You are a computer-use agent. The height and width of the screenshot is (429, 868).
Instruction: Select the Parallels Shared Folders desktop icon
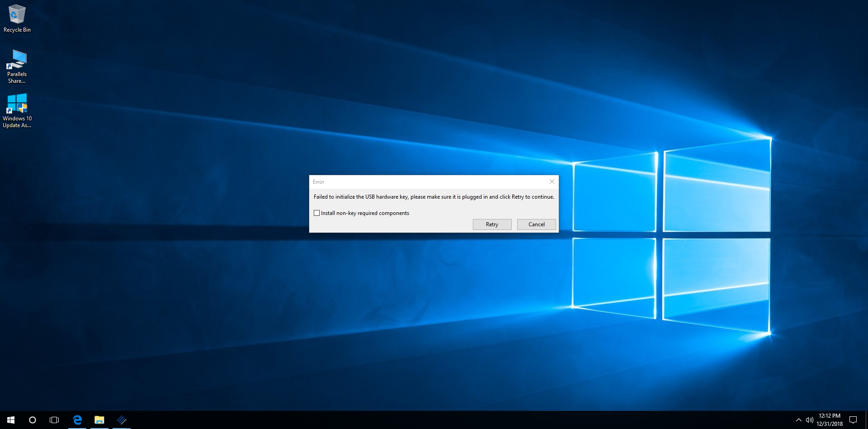(17, 66)
